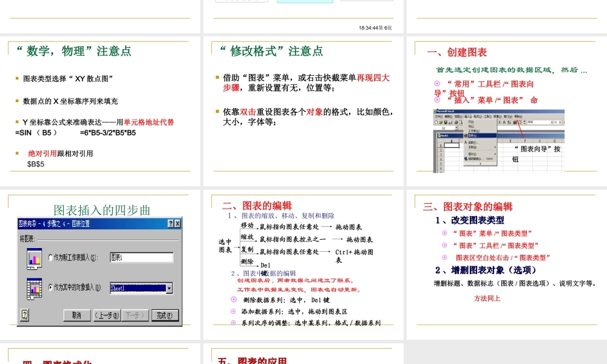Image resolution: width=607 pixels, height=364 pixels.
Task: Click the red text 单元格地址代替
Action: 149,122
